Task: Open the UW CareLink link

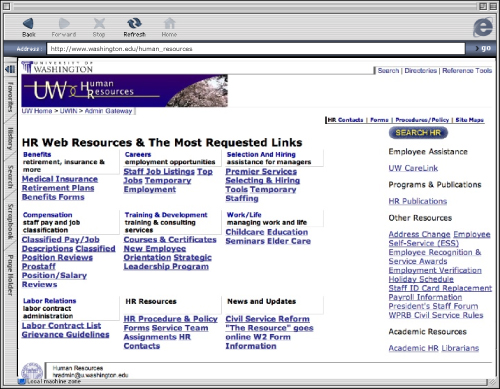Action: 413,168
